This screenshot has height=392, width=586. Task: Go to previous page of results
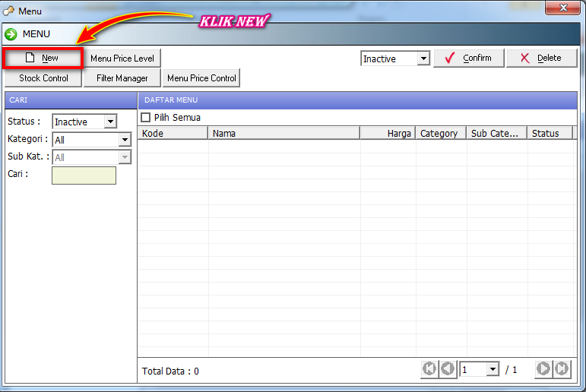(448, 369)
